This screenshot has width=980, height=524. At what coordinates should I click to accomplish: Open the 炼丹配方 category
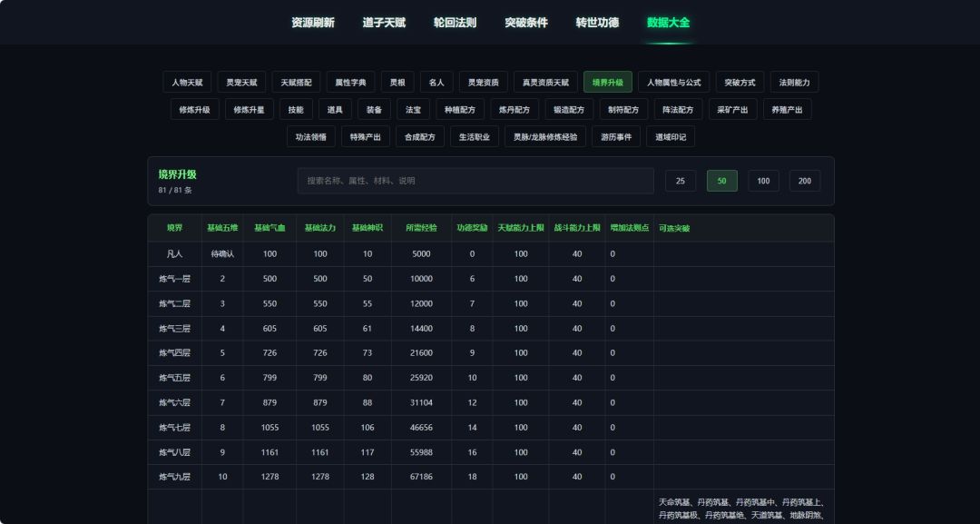click(514, 109)
